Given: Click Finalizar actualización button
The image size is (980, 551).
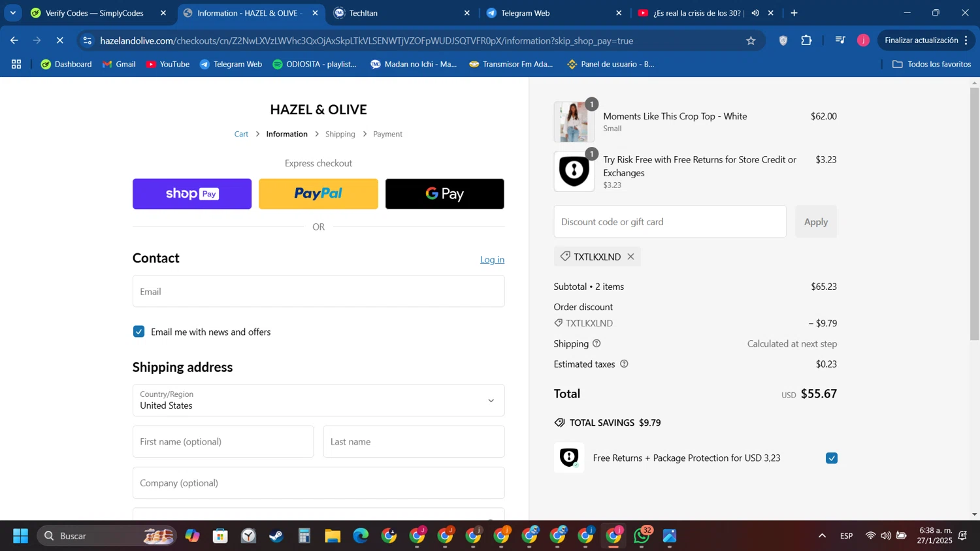Looking at the screenshot, I should click(926, 40).
